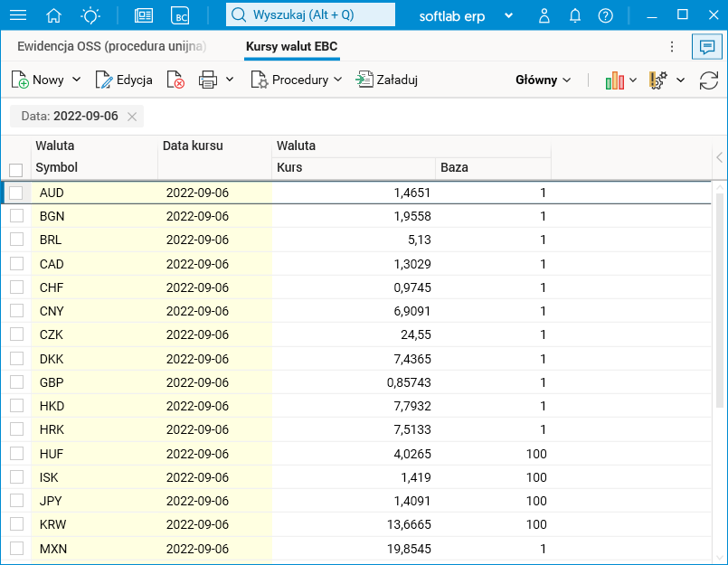Click the delete document icon
Screen dimensions: 728x565
175,80
